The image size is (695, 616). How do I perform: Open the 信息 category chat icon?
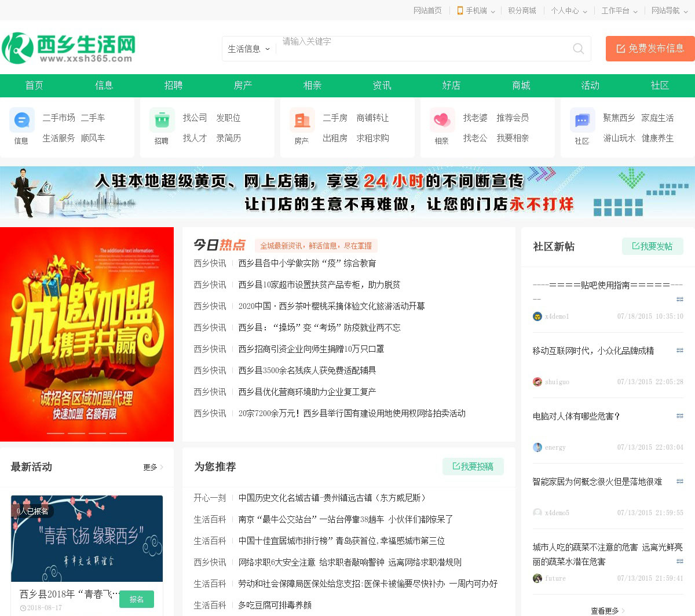[x=21, y=121]
